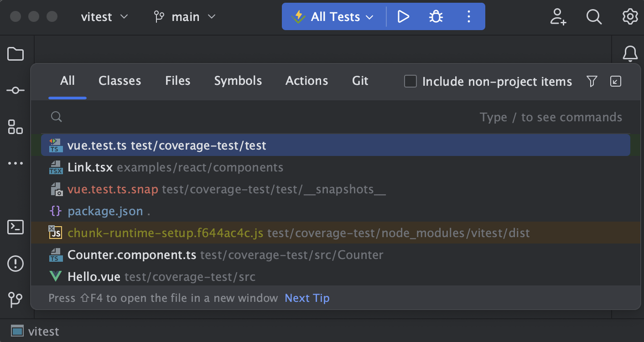The width and height of the screenshot is (644, 342).
Task: Switch to the Symbols tab
Action: 238,81
